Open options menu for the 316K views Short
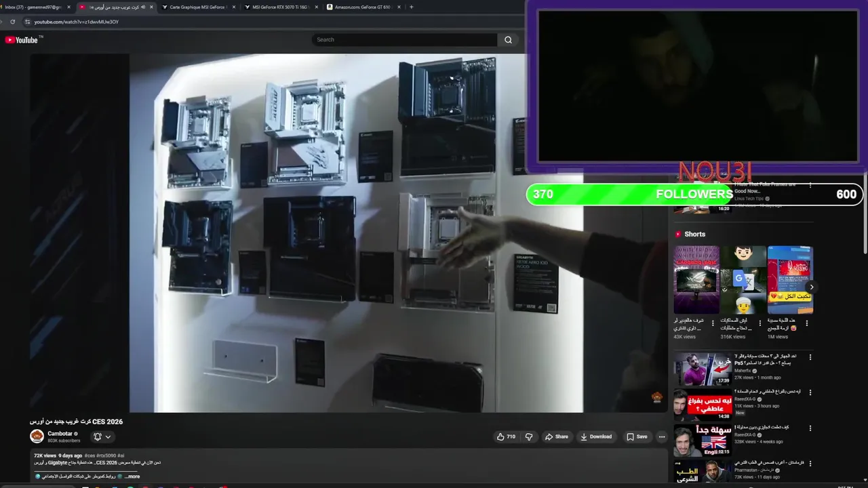This screenshot has height=488, width=868. (x=759, y=323)
